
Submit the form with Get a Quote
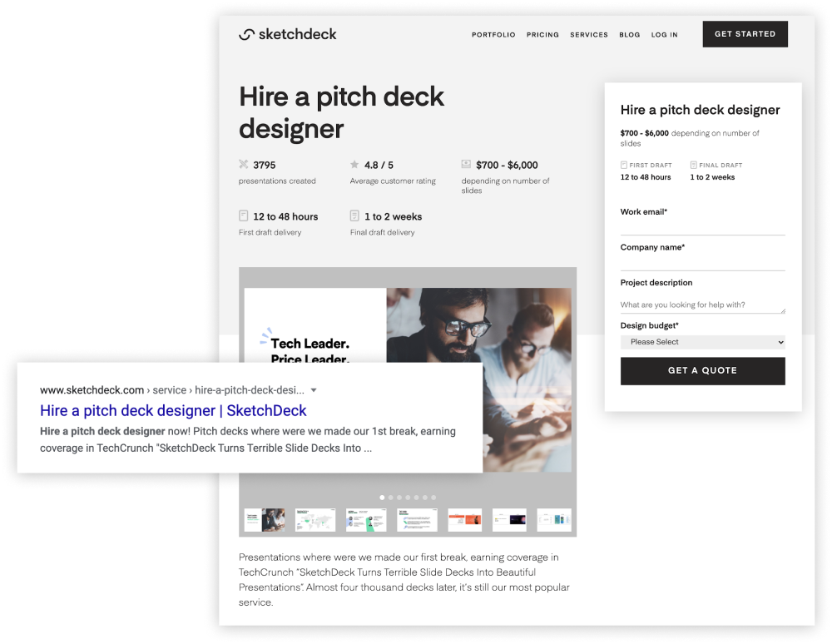click(x=702, y=371)
